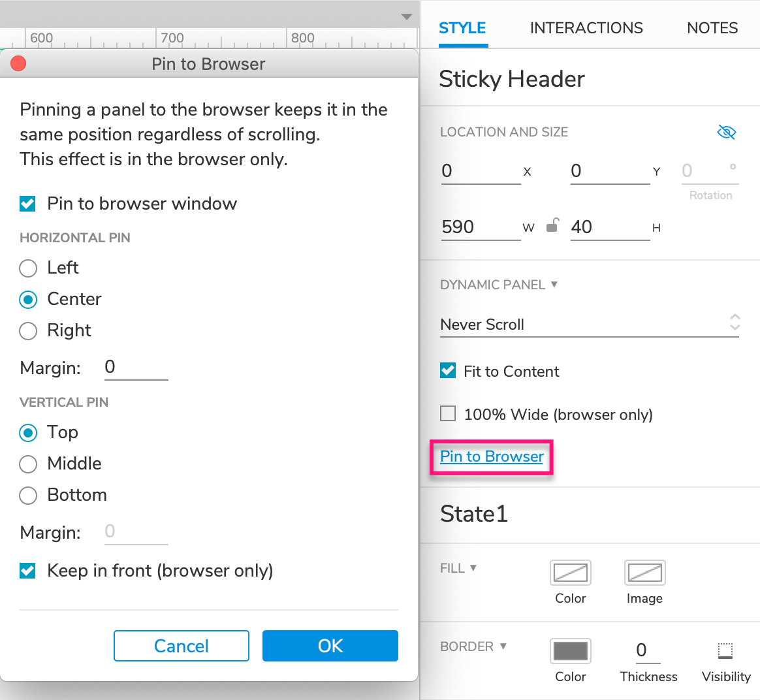Open the fill Color picker
This screenshot has height=700, width=760.
pos(570,573)
